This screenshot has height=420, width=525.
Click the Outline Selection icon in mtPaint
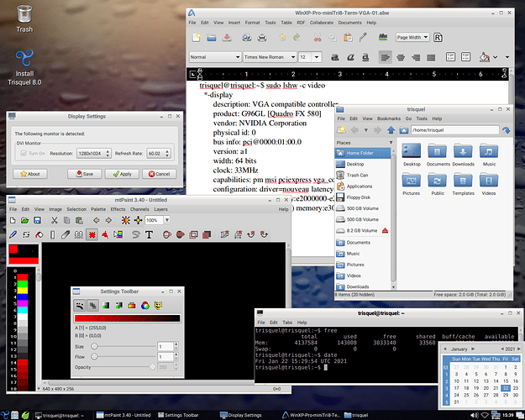click(x=193, y=235)
